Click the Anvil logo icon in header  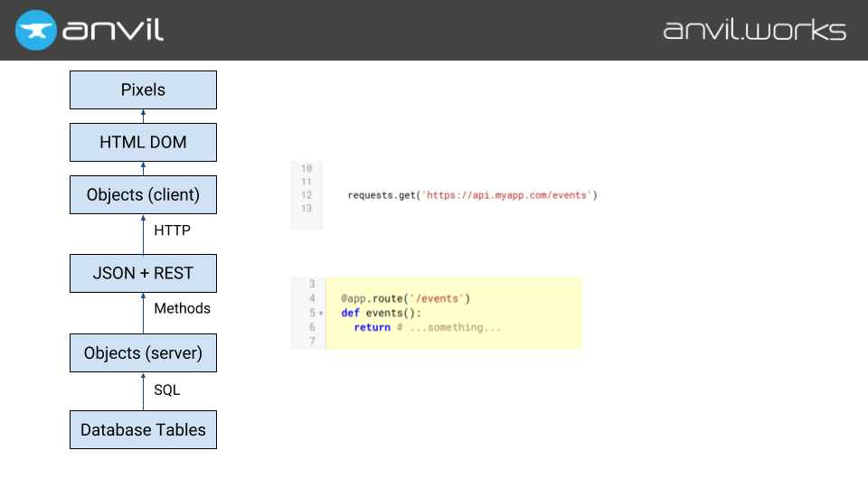pyautogui.click(x=35, y=30)
